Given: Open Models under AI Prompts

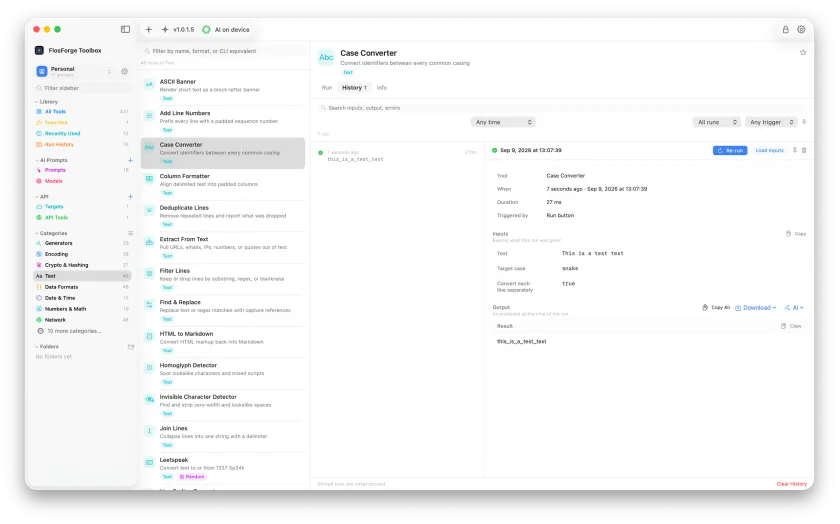Looking at the screenshot, I should [x=82, y=181].
